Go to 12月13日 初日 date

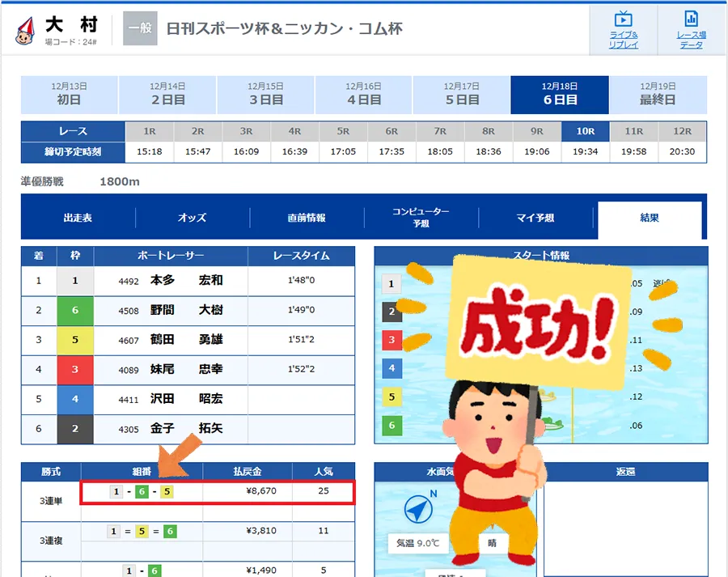coord(69,95)
